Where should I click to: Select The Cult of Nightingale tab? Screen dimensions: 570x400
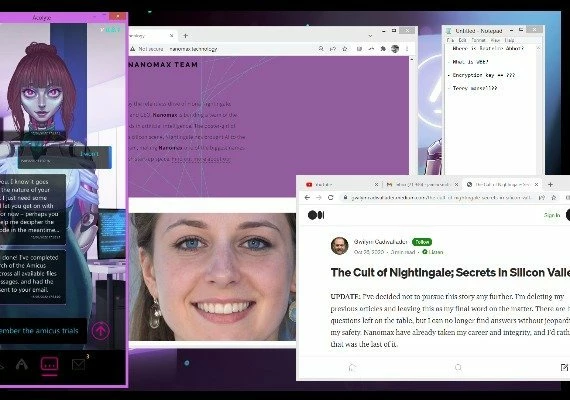pos(502,185)
